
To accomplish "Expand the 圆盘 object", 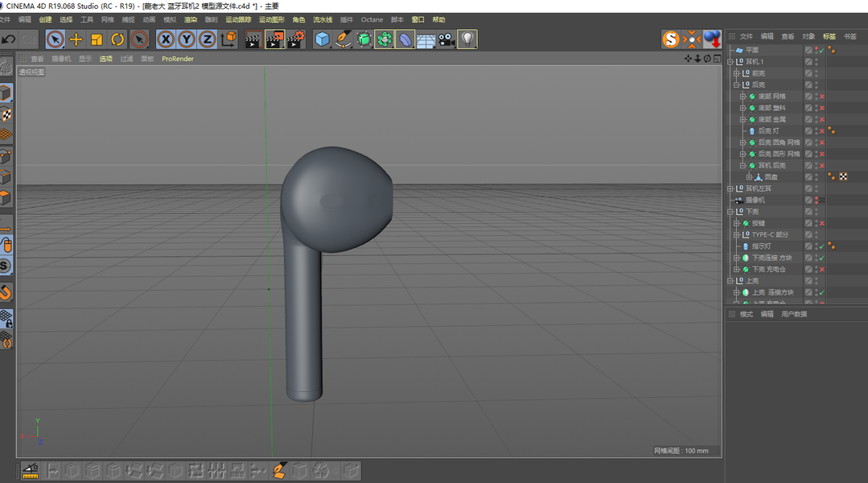I will 749,177.
